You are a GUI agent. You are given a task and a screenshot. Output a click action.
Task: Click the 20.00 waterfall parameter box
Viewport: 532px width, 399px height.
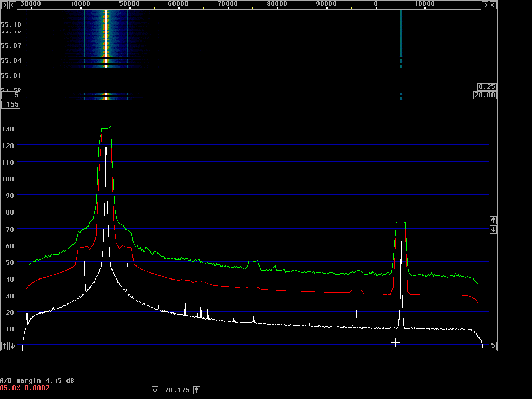point(485,95)
